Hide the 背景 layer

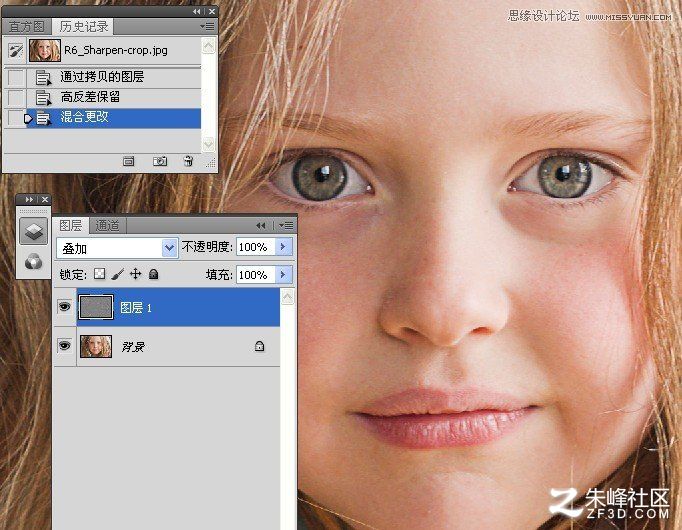coord(64,346)
